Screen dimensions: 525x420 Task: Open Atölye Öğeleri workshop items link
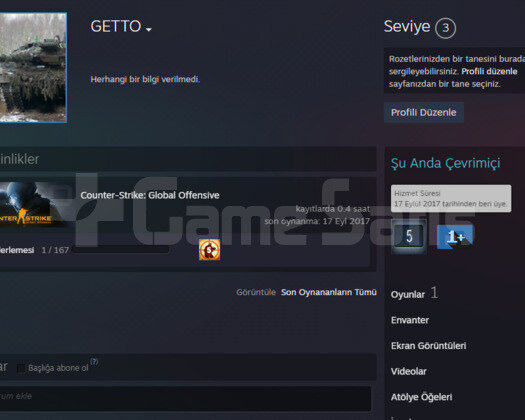point(422,397)
